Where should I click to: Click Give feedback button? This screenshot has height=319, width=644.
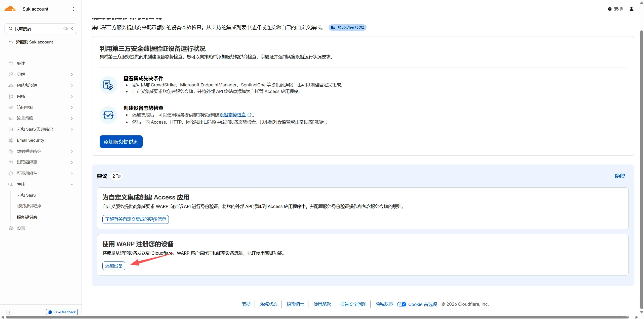62,312
